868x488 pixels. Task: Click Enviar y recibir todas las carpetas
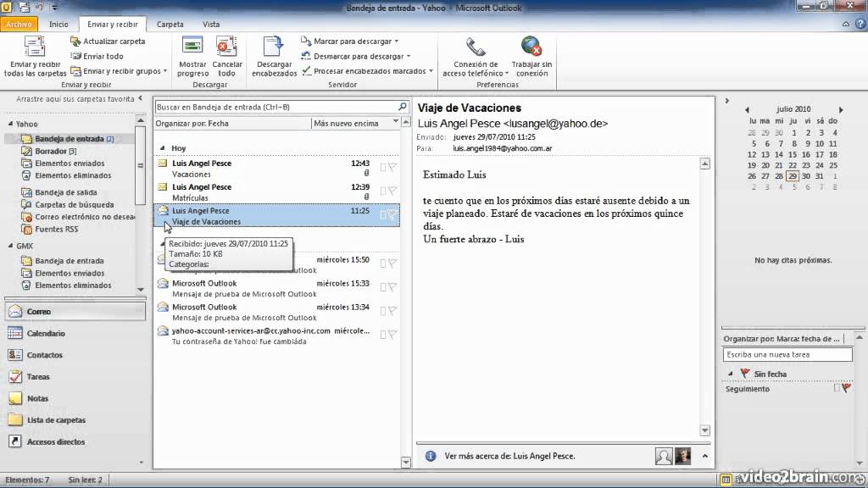click(35, 57)
